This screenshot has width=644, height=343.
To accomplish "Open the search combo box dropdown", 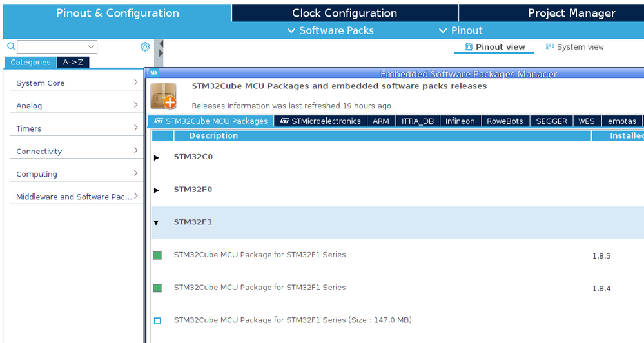I will pos(91,47).
